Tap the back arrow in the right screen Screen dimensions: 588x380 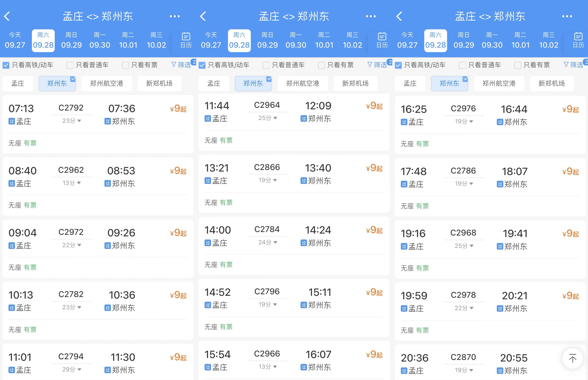[x=399, y=16]
